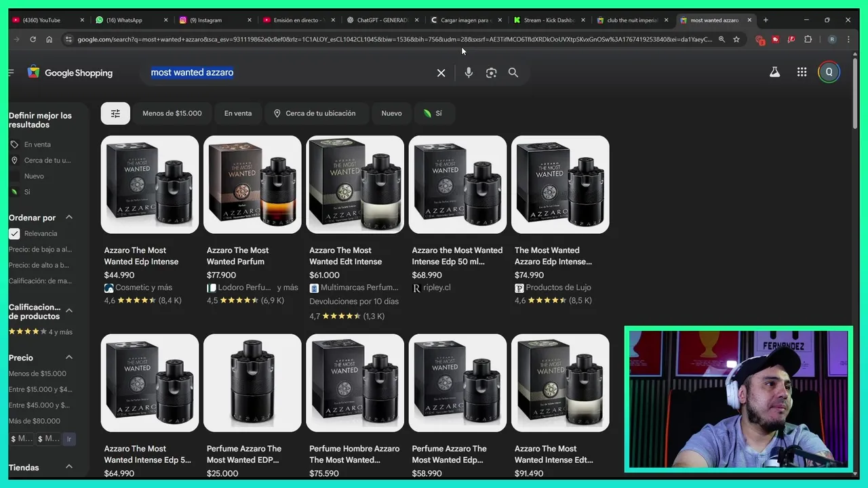Image resolution: width=868 pixels, height=488 pixels.
Task: Open Azzaro the Most Wanted Intense Edp 50 ml title
Action: pyautogui.click(x=458, y=256)
